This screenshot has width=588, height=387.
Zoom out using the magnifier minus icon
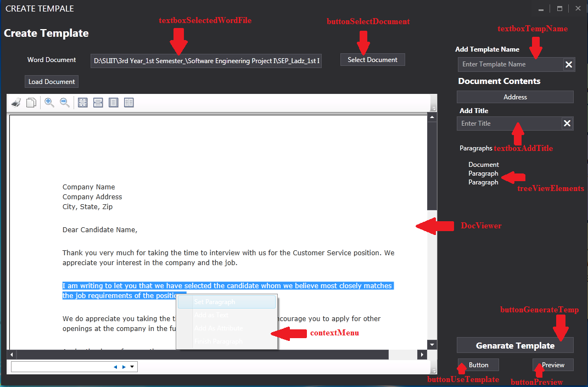tap(64, 102)
